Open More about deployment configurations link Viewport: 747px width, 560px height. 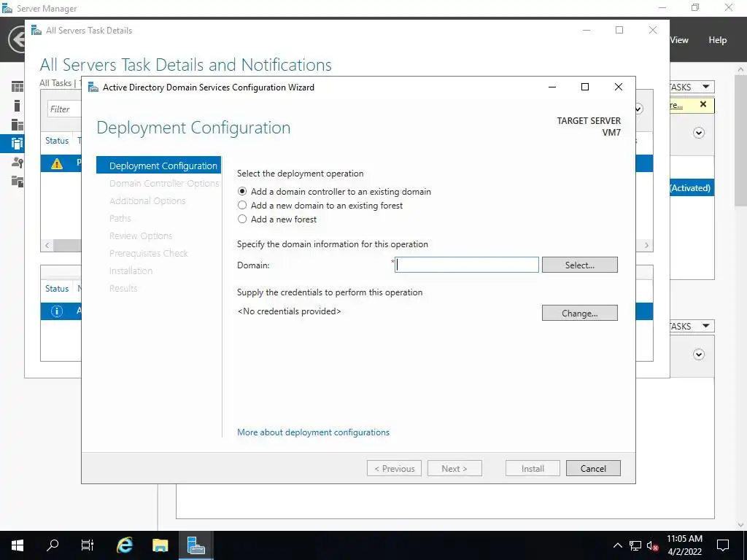[313, 432]
